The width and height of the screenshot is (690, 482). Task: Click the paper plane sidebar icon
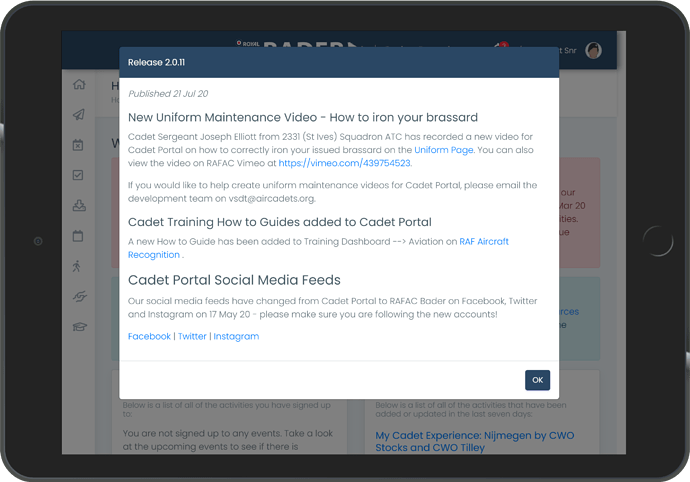79,115
